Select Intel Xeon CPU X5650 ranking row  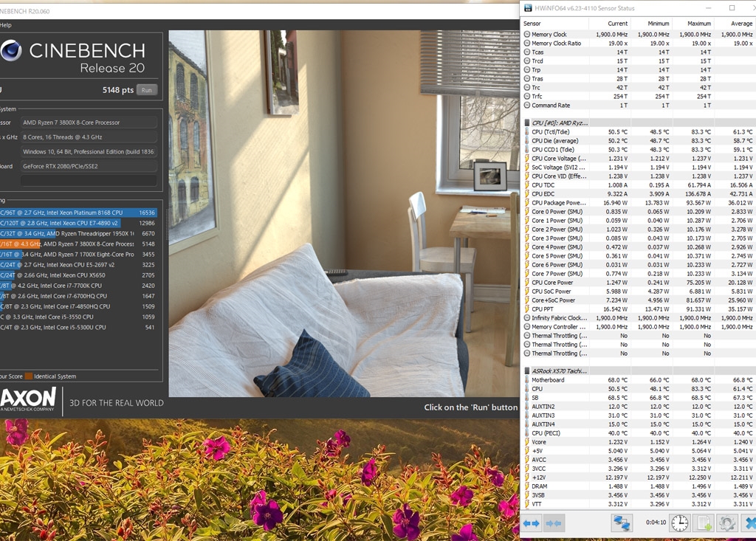78,275
